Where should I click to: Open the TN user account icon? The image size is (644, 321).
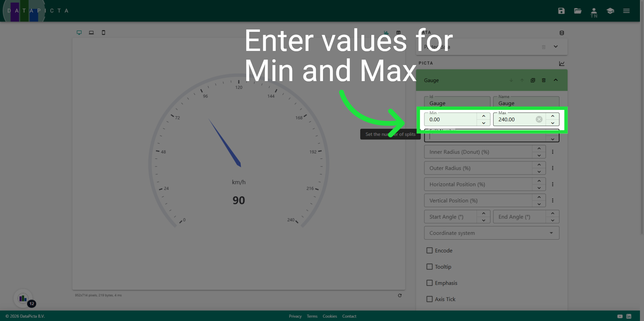pos(594,12)
